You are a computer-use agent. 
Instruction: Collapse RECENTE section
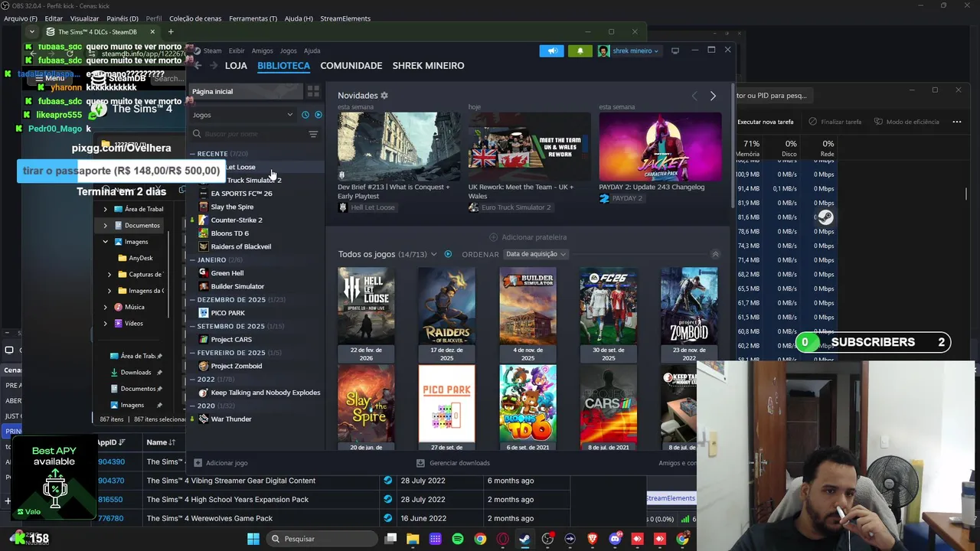pos(193,154)
